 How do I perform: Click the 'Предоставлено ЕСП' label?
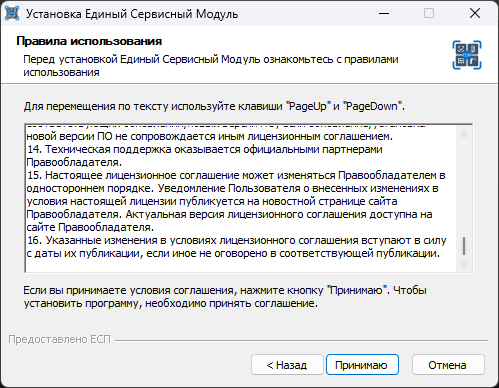(x=59, y=339)
